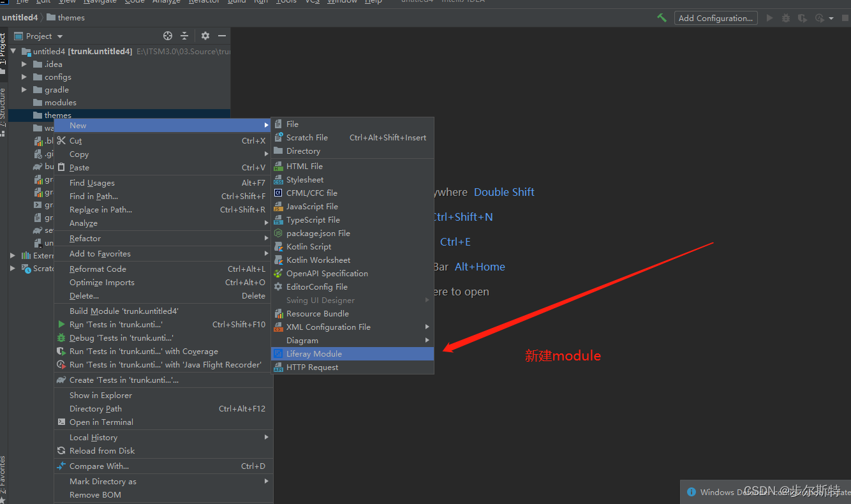Click the Stylesheet CSS icon
The image size is (851, 504).
pos(278,179)
